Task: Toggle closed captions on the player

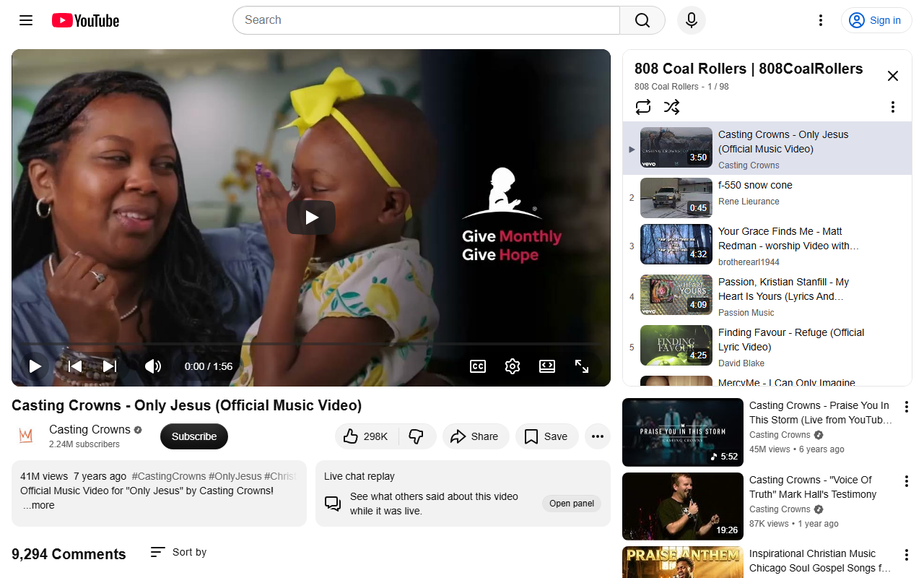Action: [x=478, y=366]
